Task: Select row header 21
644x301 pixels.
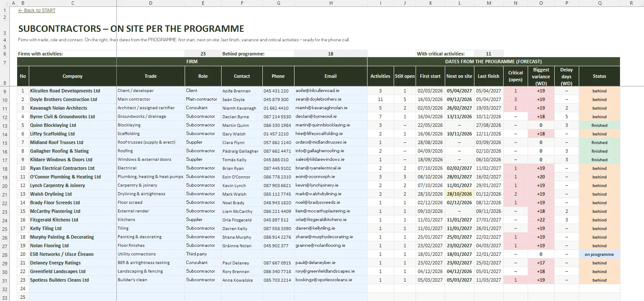Action: pos(5,194)
